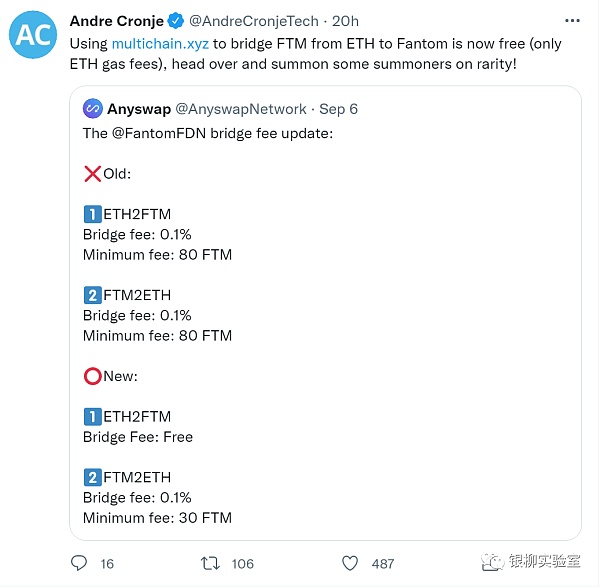Click the 106 retweet count
This screenshot has height=587, width=600.
point(241,564)
